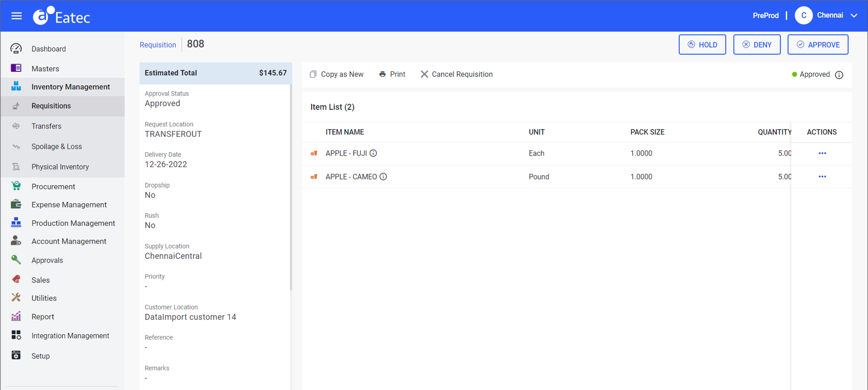Print the requisition
Screen dimensions: 868x390
coord(392,74)
